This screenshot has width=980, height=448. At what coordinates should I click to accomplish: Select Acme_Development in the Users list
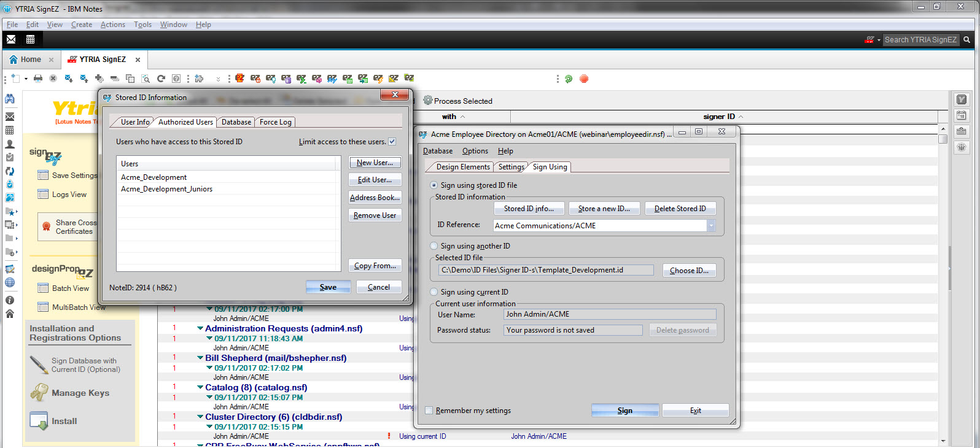coord(154,177)
